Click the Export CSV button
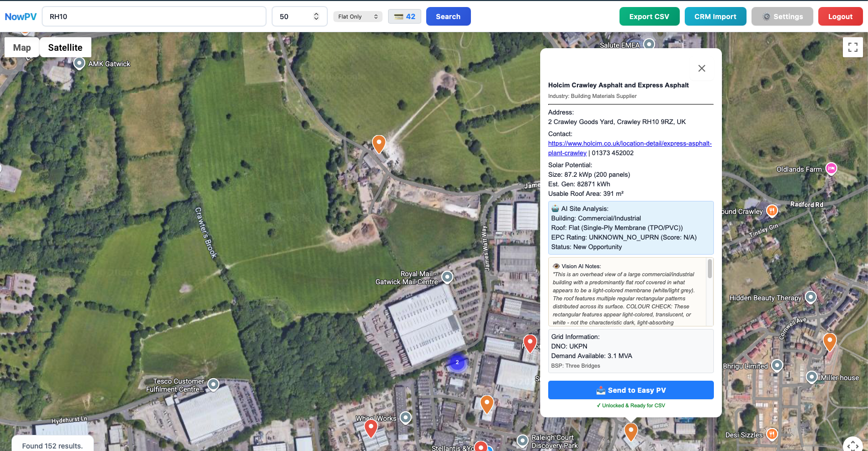 click(649, 17)
